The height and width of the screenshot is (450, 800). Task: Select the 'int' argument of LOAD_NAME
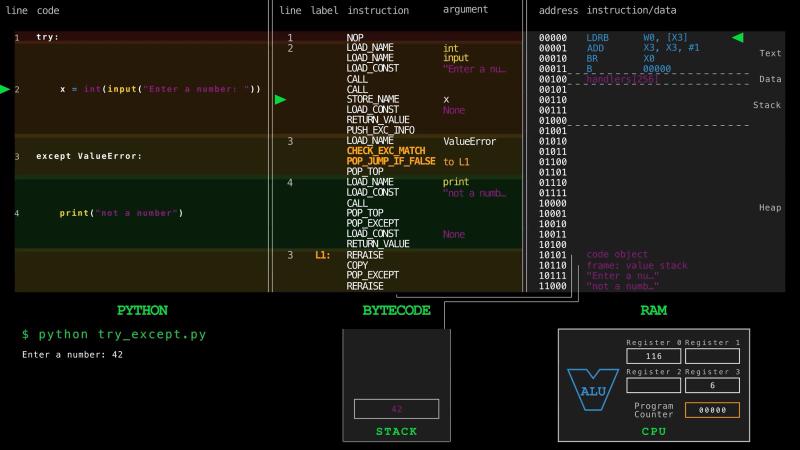pyautogui.click(x=451, y=48)
